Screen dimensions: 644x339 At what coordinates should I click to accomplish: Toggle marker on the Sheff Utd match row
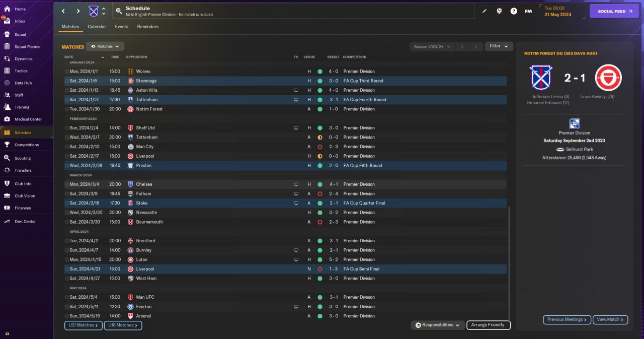click(67, 128)
